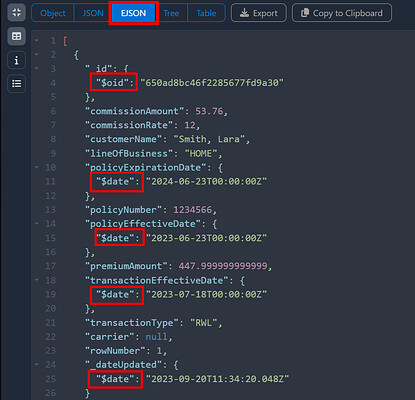Image resolution: width=415 pixels, height=400 pixels.
Task: Click the carrier value null
Action: 156,337
